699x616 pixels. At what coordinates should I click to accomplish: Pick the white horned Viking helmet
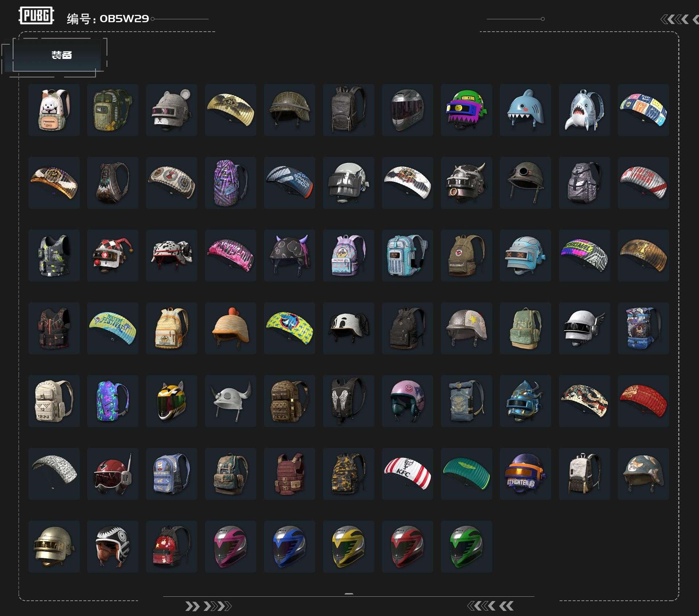230,401
